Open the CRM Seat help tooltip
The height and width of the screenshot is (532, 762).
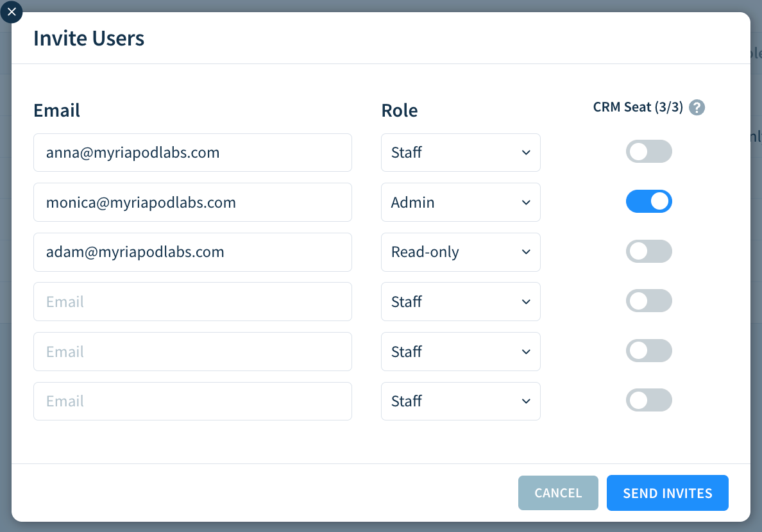[x=697, y=107]
